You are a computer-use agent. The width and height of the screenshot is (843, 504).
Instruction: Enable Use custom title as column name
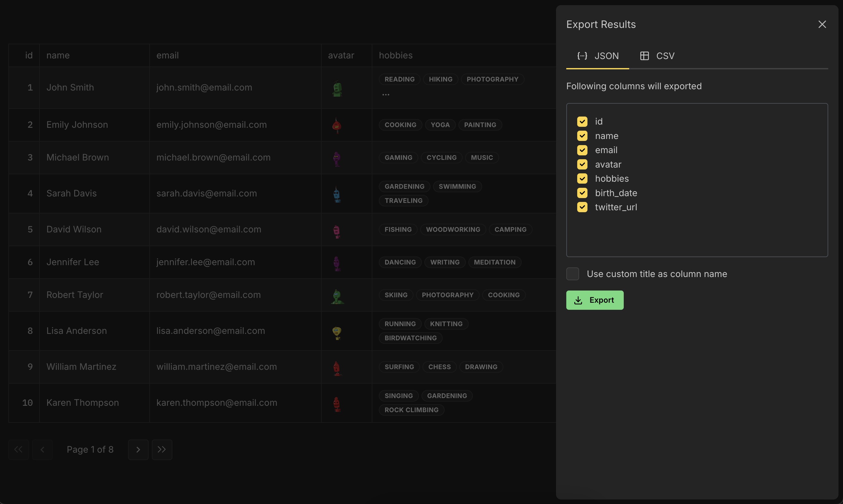[573, 274]
